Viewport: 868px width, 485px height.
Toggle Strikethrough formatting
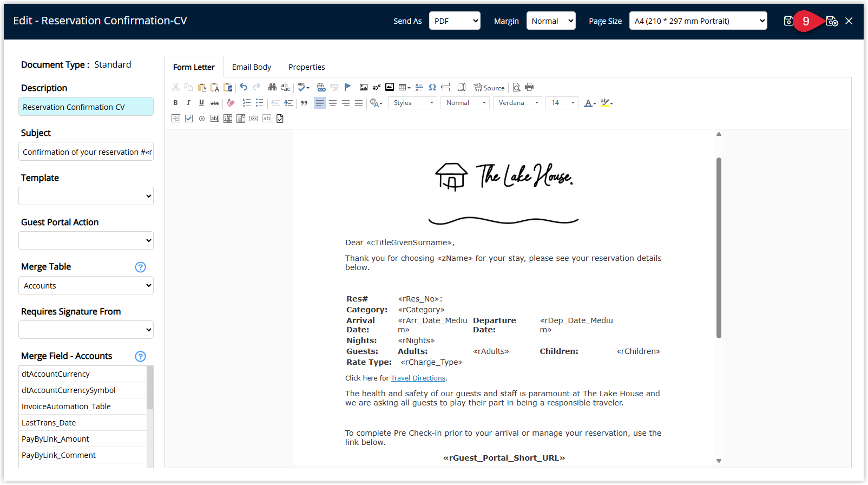coord(215,103)
